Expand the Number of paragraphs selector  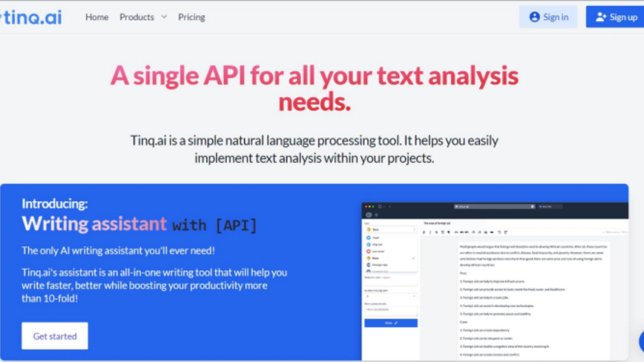(391, 296)
